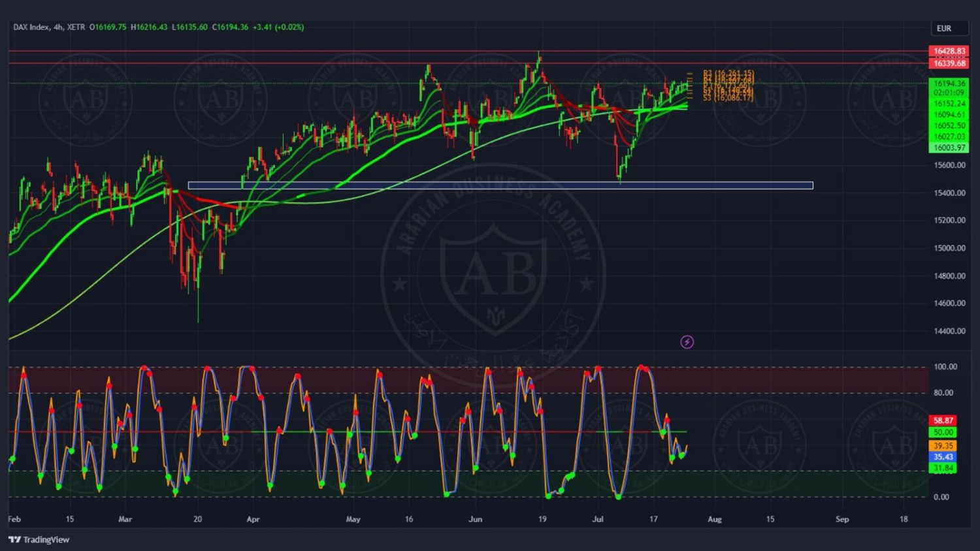
Task: Click the 15600.00 price axis value
Action: 949,165
